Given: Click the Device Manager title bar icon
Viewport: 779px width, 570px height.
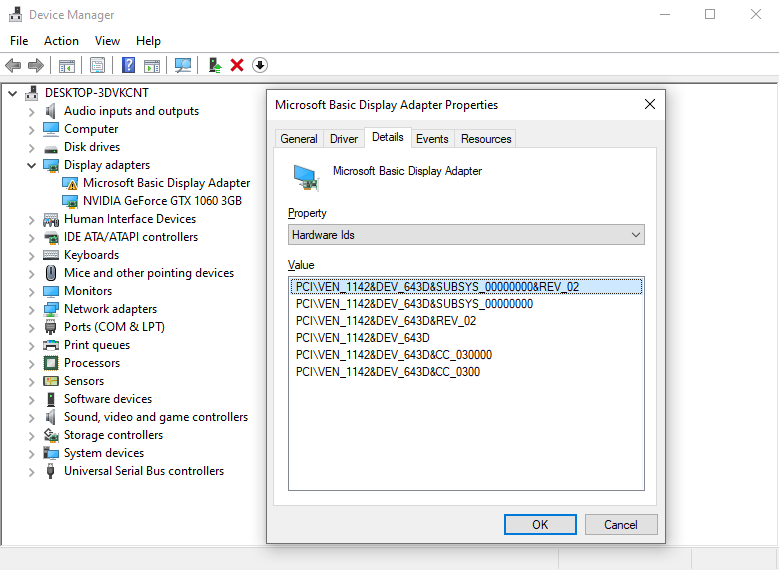Looking at the screenshot, I should (x=15, y=14).
